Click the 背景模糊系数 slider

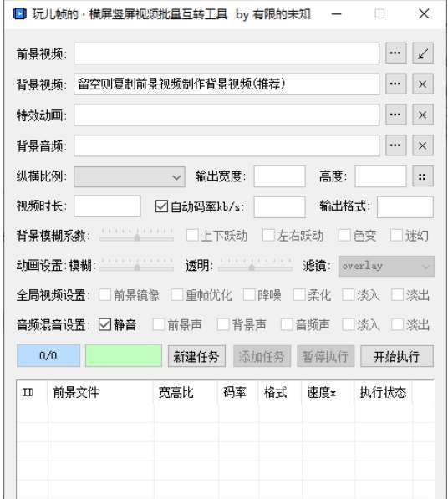(136, 236)
